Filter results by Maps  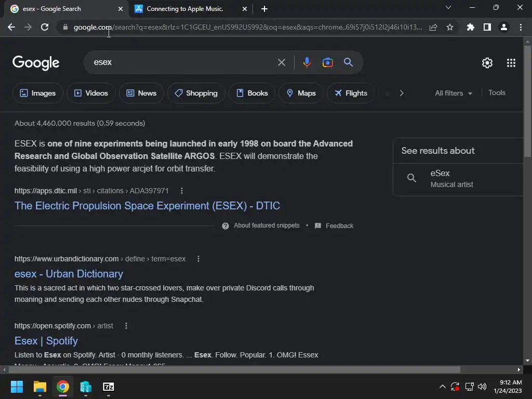click(301, 93)
